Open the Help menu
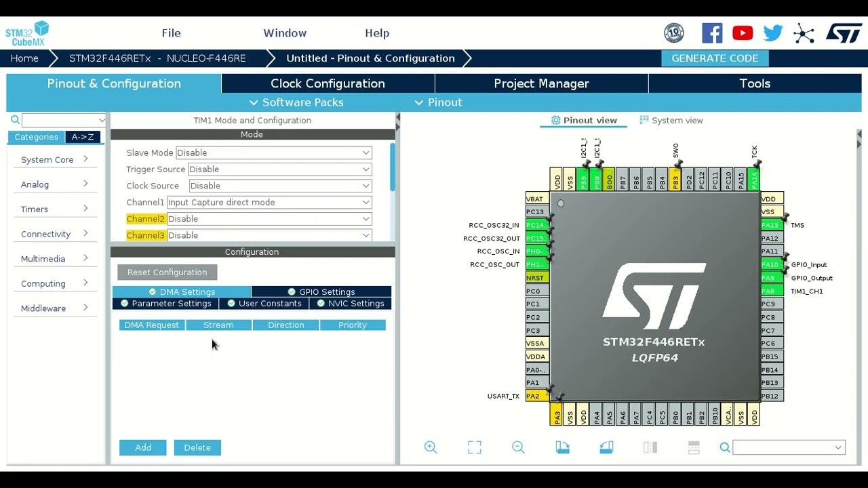 tap(377, 33)
